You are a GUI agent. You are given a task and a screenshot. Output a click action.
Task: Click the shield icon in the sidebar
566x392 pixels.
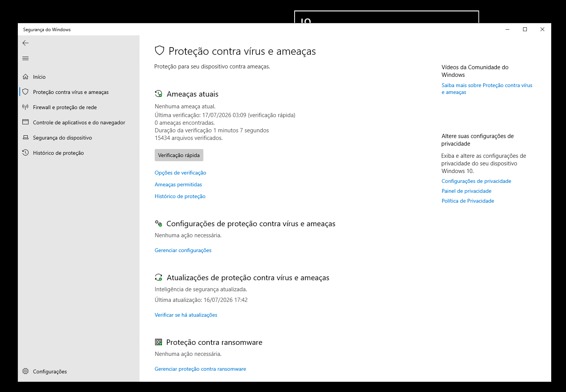(25, 92)
